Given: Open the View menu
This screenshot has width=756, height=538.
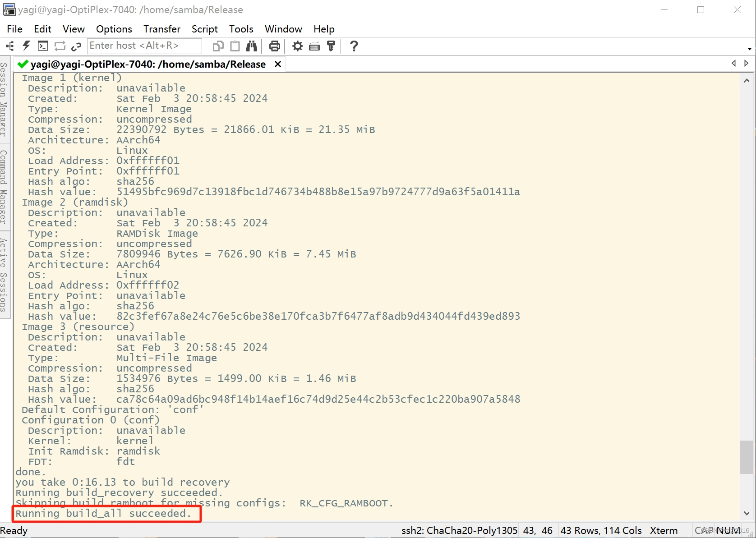Looking at the screenshot, I should coord(74,29).
